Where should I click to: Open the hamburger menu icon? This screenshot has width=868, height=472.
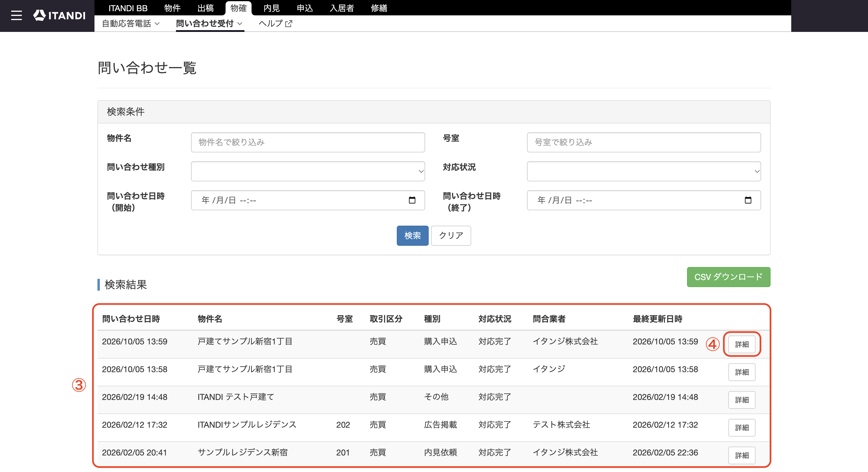click(x=16, y=16)
